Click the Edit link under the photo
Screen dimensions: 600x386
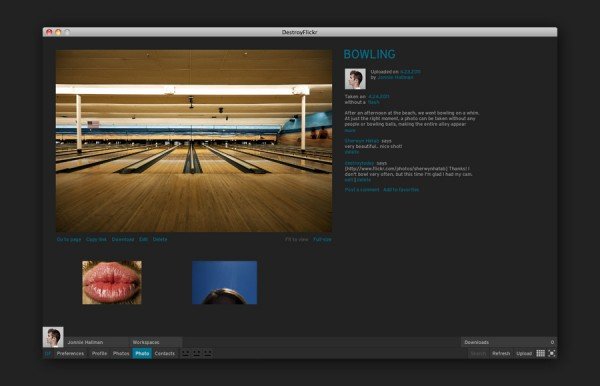143,239
